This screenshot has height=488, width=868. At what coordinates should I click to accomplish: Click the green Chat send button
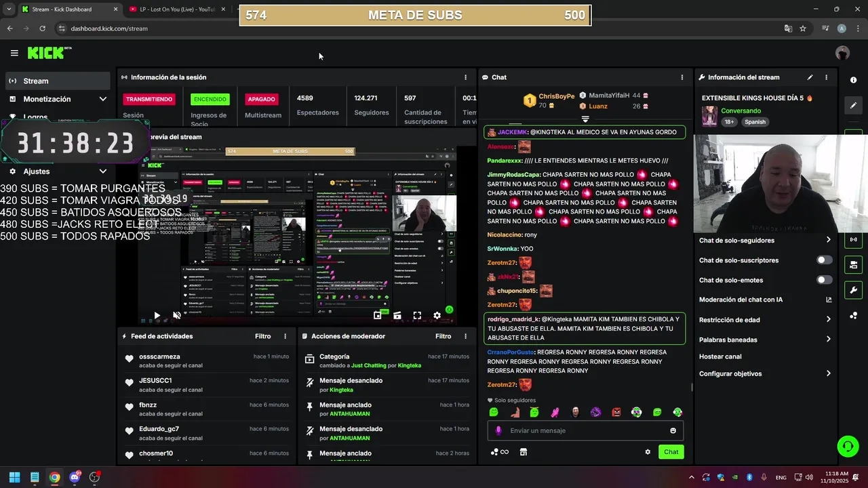[671, 452]
